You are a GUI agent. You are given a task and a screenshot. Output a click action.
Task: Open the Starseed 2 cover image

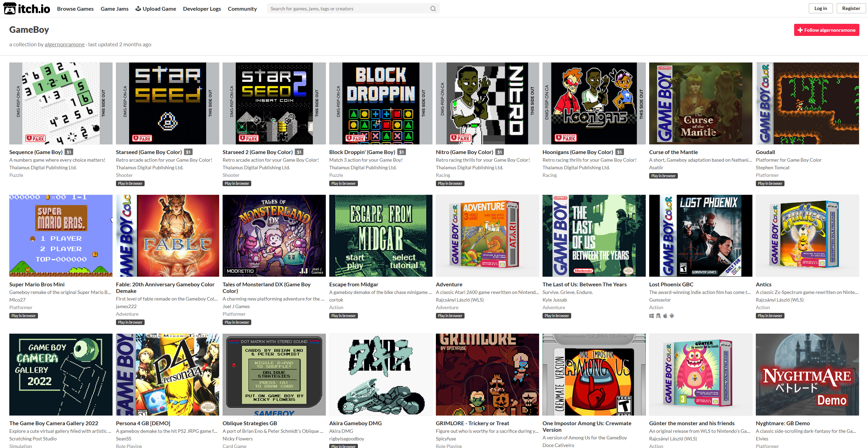274,103
